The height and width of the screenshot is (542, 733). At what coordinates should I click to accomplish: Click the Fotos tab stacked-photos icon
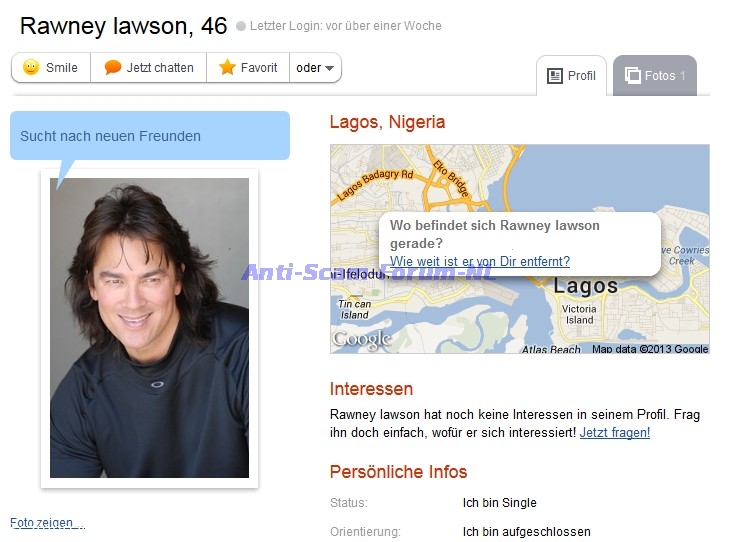pos(632,75)
